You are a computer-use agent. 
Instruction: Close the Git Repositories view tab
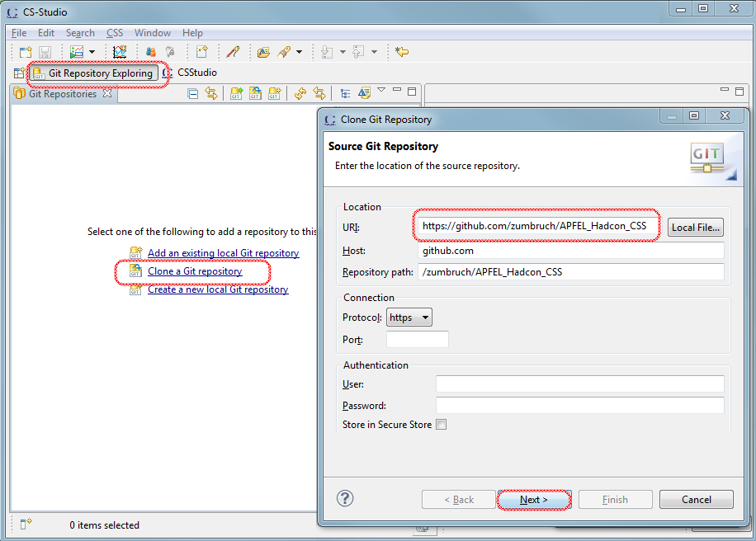point(107,93)
